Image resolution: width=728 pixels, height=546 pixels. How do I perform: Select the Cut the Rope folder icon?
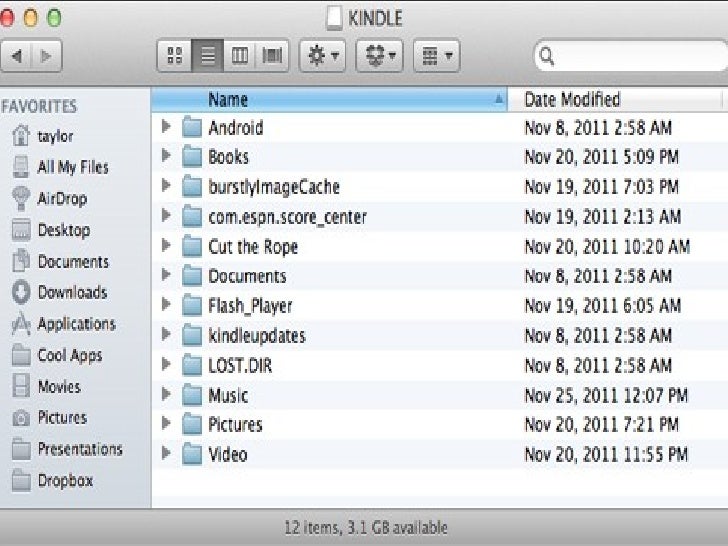[192, 246]
